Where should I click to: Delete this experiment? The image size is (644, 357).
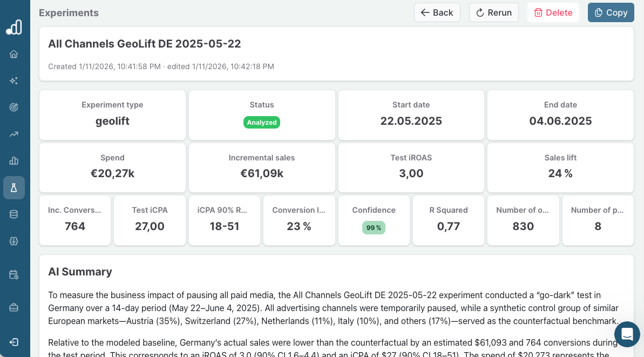click(x=553, y=12)
